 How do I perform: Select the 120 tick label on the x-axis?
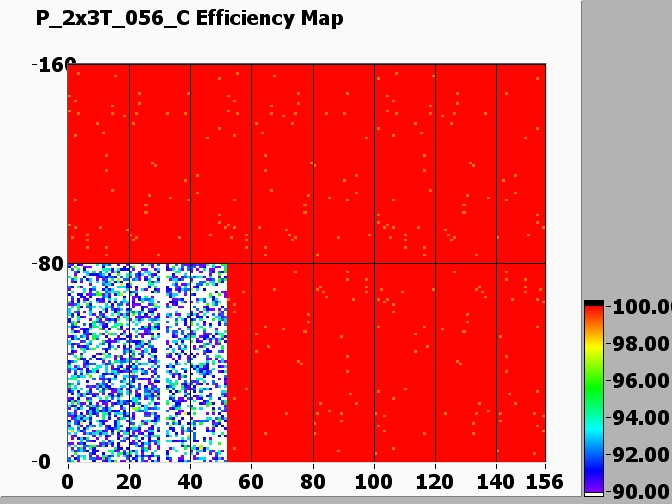pyautogui.click(x=435, y=483)
